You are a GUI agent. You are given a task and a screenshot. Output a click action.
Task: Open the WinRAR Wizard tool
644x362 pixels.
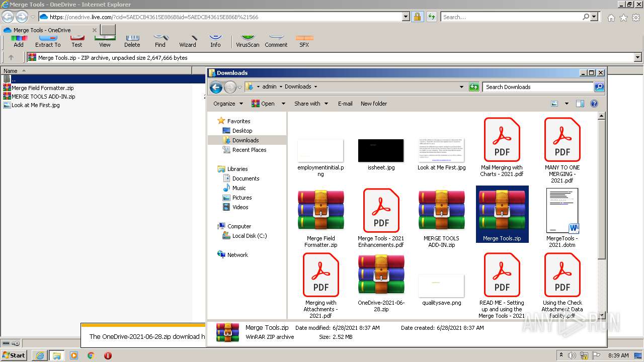point(188,40)
